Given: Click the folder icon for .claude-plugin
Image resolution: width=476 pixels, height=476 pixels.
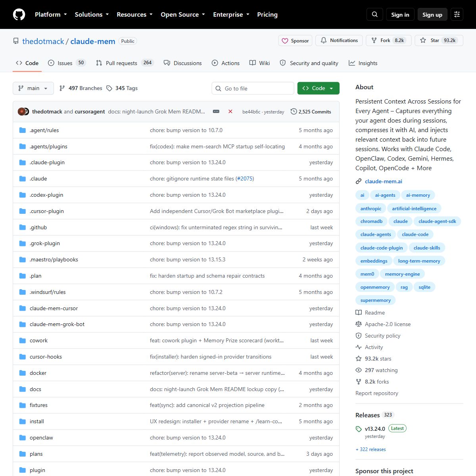Looking at the screenshot, I should click(23, 162).
